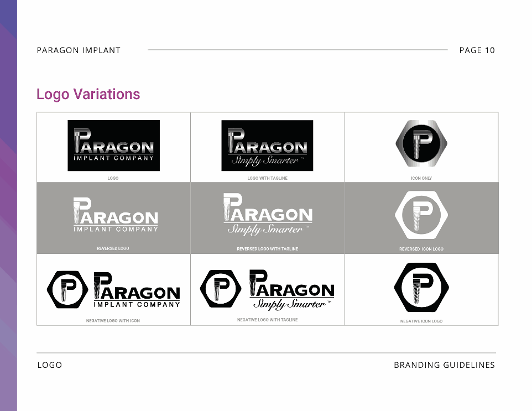
Task: Click the hexagon icon beside negative tagline logo
Action: (220, 289)
